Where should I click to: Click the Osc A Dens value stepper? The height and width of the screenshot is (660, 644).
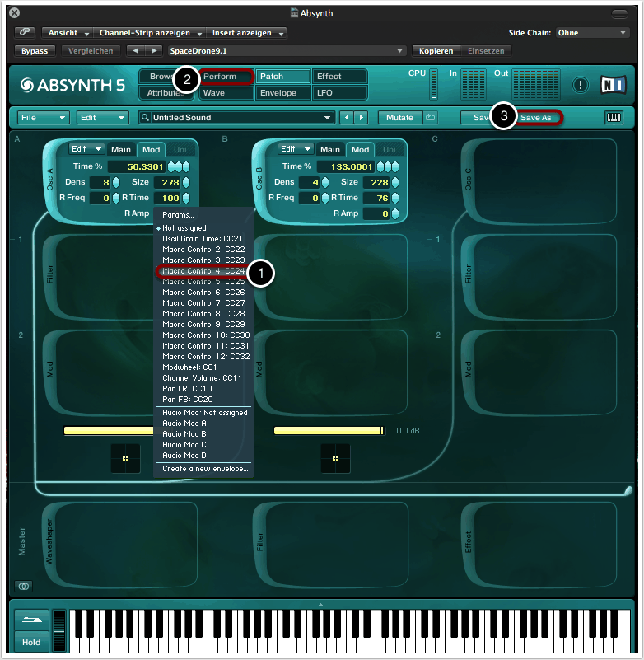(116, 182)
